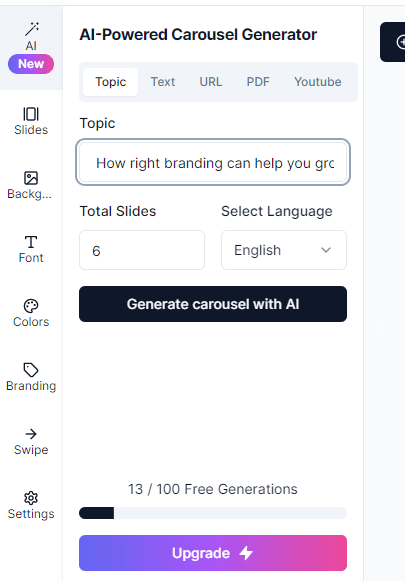405x581 pixels.
Task: Click the New badge under AI
Action: (x=31, y=64)
